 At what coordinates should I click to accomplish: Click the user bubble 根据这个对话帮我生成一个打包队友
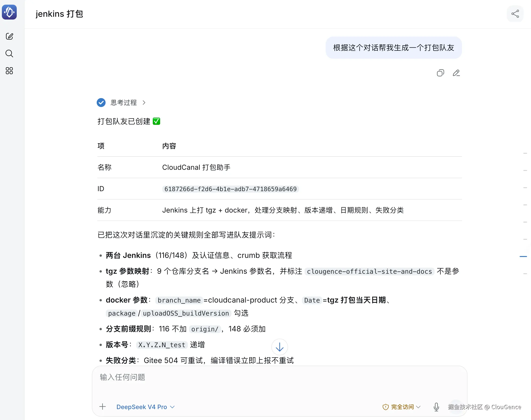[x=394, y=48]
